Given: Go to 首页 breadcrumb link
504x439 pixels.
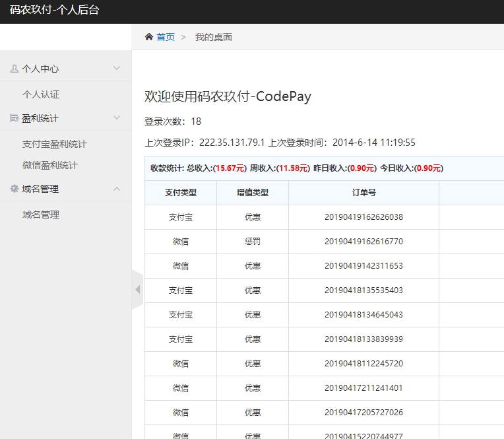Looking at the screenshot, I should pyautogui.click(x=166, y=37).
